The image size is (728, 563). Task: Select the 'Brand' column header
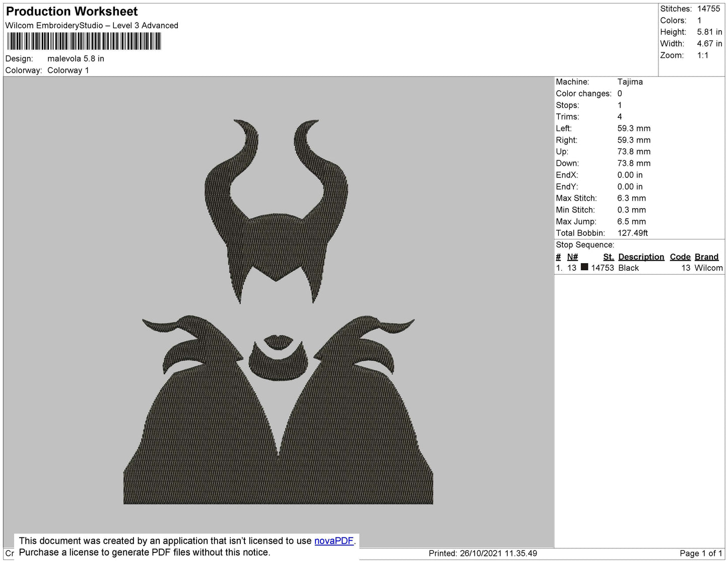[706, 257]
